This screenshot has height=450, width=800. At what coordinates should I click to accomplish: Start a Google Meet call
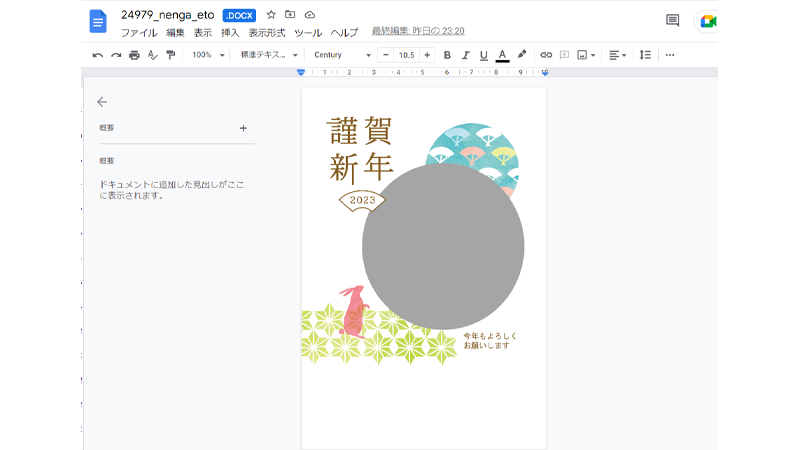[x=708, y=21]
